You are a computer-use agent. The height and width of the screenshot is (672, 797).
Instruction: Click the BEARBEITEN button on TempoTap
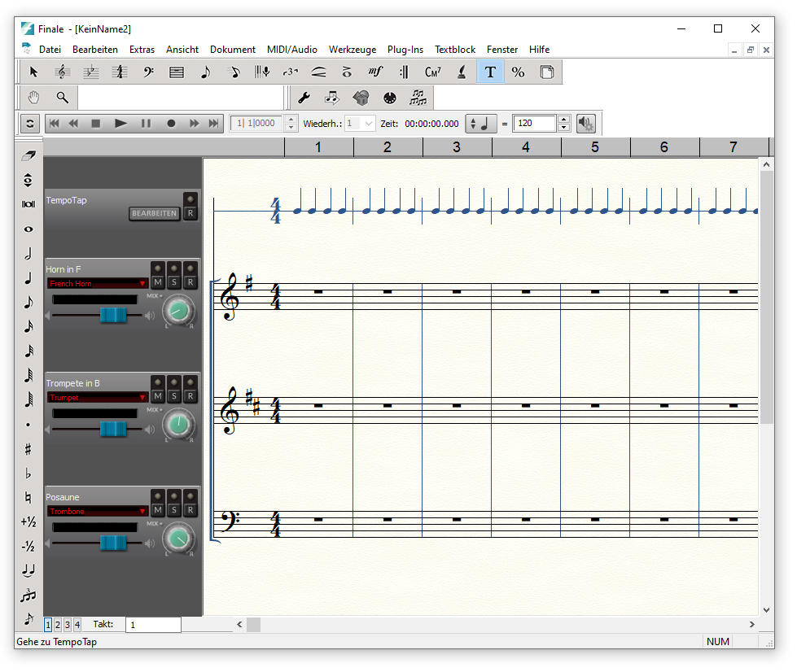pyautogui.click(x=154, y=213)
